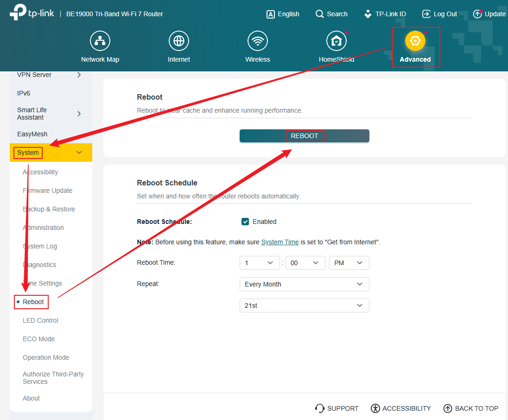Open the tp-link logo

[28, 13]
